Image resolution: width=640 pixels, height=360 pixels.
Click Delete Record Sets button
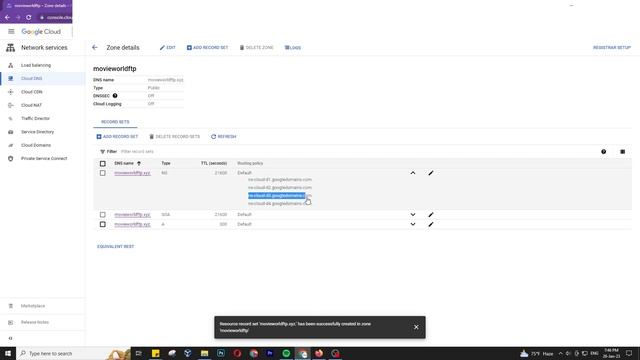pos(175,137)
